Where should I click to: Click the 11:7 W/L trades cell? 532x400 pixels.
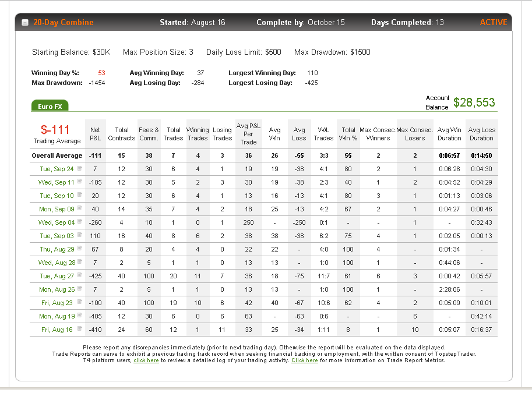[x=323, y=276]
